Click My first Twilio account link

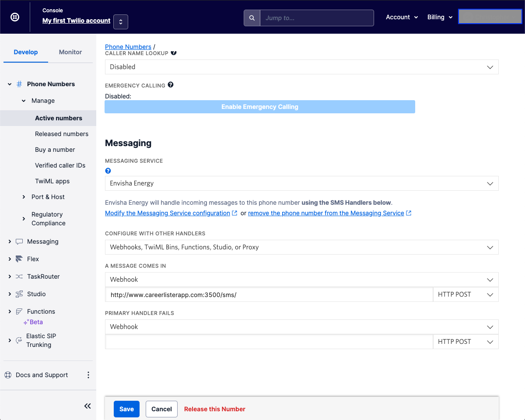pos(76,21)
